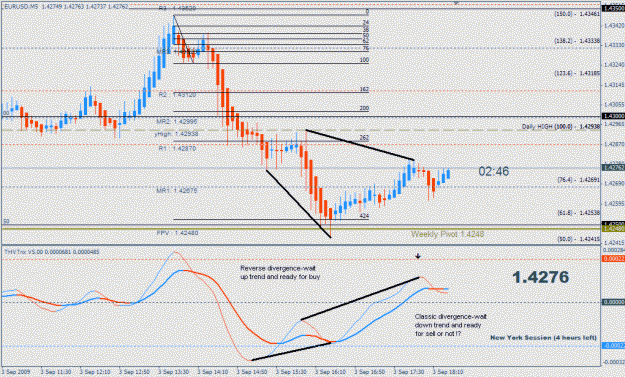Click the 1.43000 black price tag on axis
This screenshot has height=377, width=625.
(613, 116)
